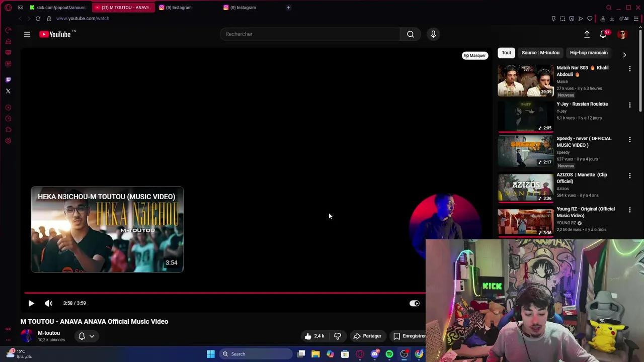Open the YouTube hamburger guide menu
The image size is (644, 362).
(x=27, y=34)
